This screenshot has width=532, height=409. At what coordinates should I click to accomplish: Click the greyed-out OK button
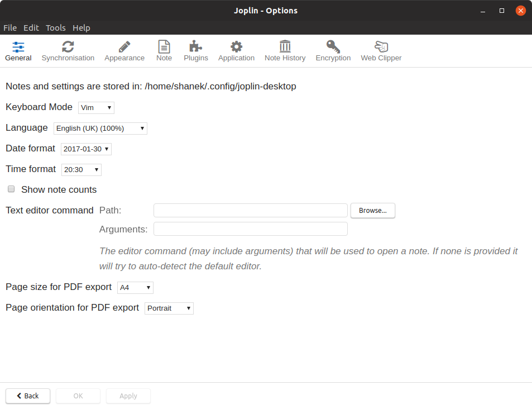pos(78,396)
